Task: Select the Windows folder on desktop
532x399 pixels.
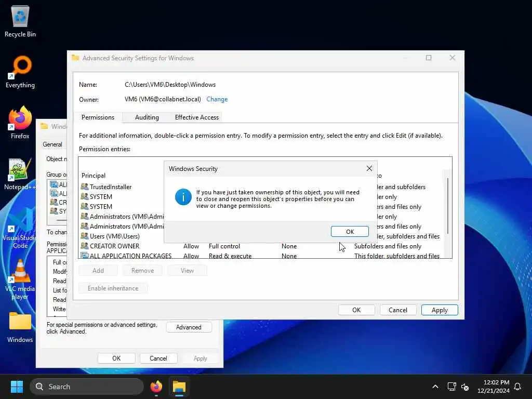Action: pos(20,327)
